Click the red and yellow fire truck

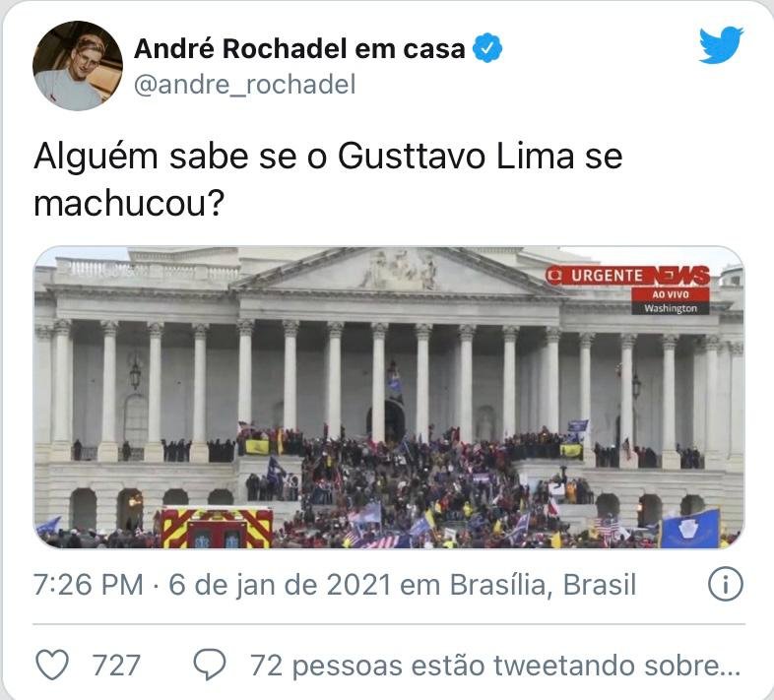(216, 528)
